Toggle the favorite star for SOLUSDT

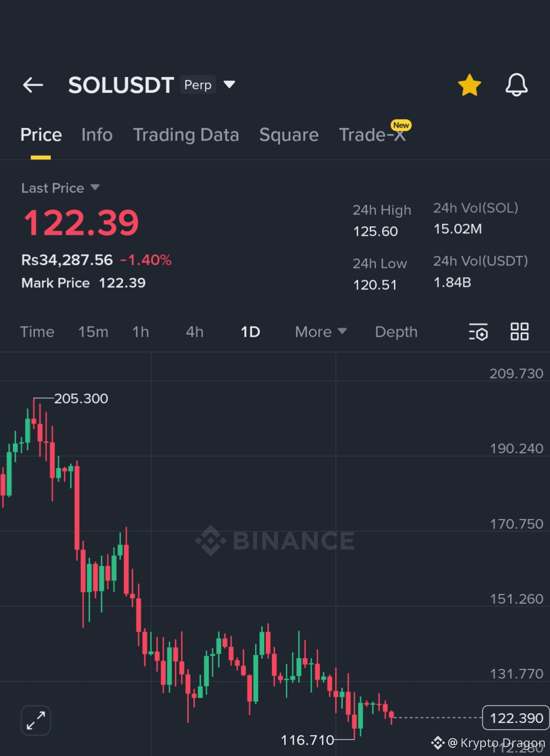470,85
